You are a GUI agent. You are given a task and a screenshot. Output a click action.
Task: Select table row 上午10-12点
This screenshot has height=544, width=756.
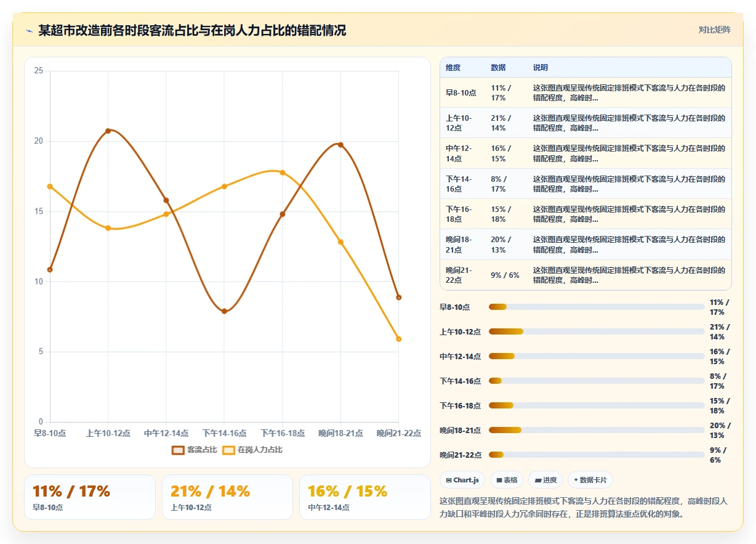click(x=585, y=123)
